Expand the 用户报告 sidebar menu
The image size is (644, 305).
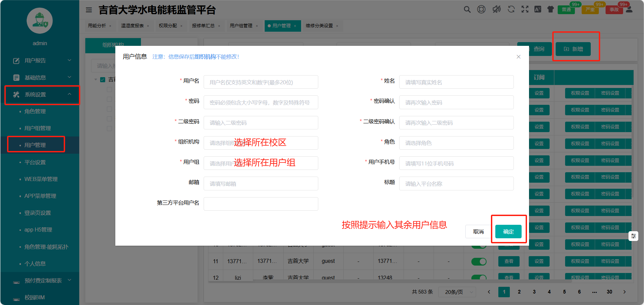tap(42, 61)
